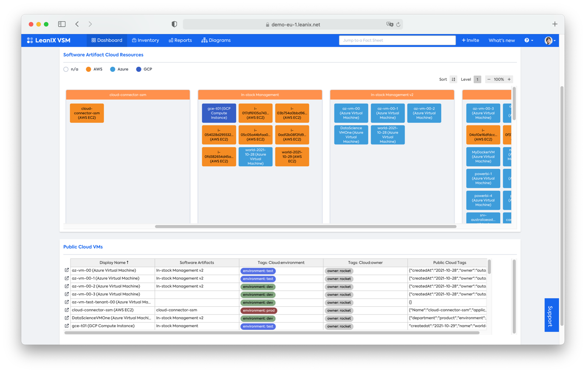Toggle the GCP dark blue legend swatch
The width and height of the screenshot is (588, 374).
point(139,69)
